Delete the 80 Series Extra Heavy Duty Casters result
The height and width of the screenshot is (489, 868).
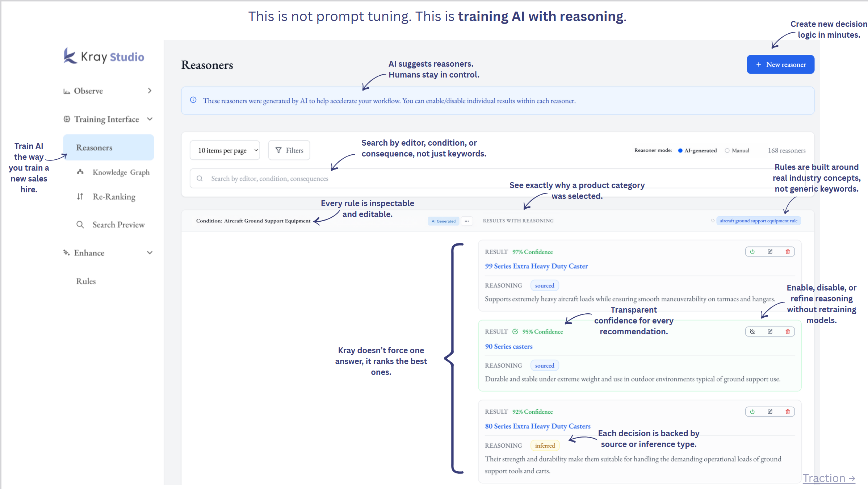click(787, 411)
